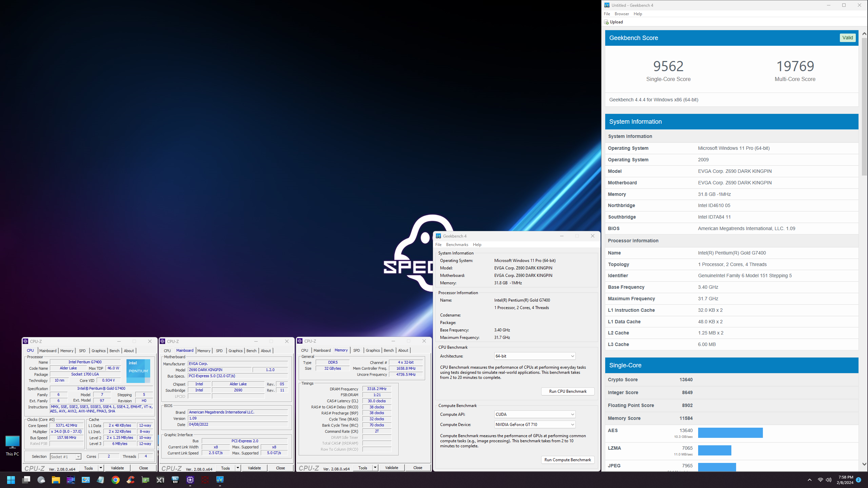Click the Upload icon in Geekbench results
868x488 pixels.
[x=606, y=22]
